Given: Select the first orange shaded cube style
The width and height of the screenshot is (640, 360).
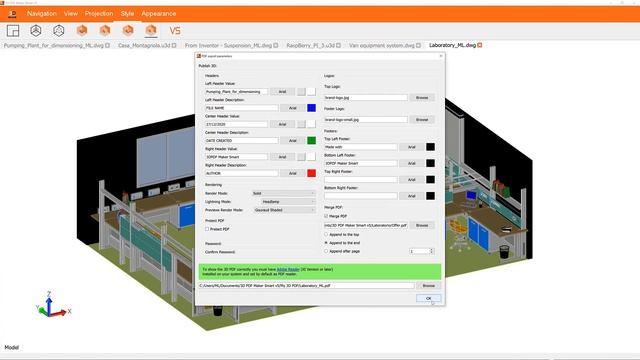Looking at the screenshot, I should (x=82, y=30).
